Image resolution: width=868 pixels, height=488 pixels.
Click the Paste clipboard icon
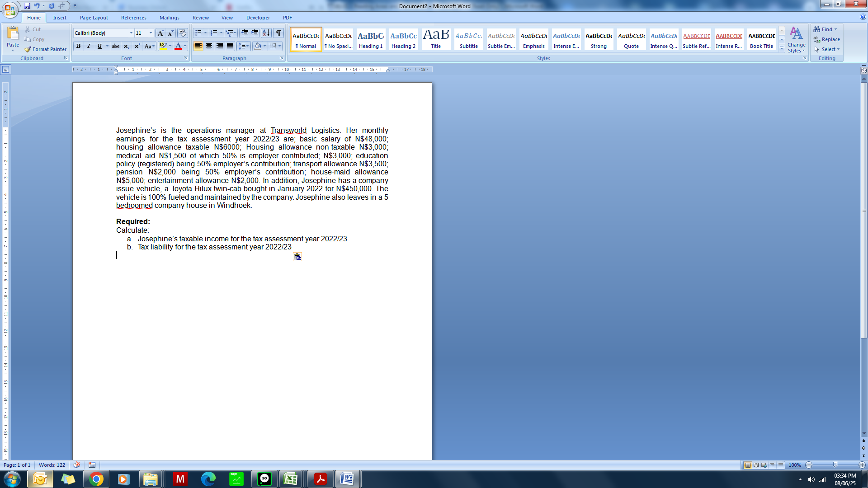pos(13,34)
